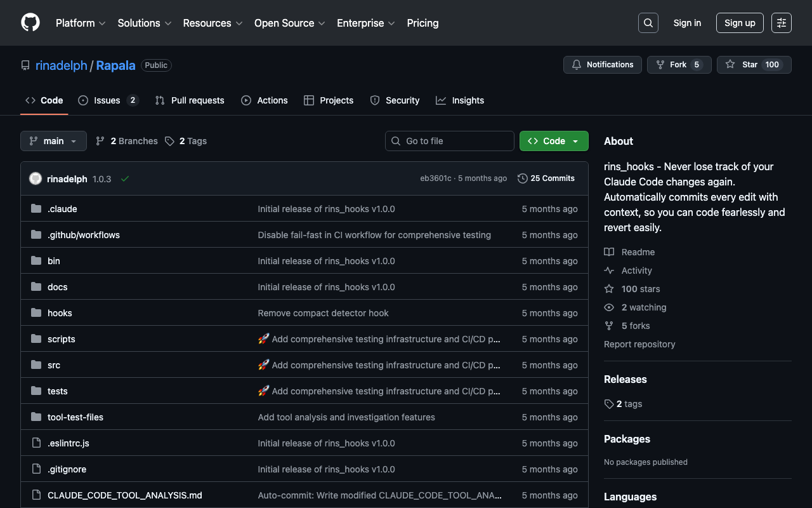The image size is (812, 508).
Task: Click the Activity pulse icon in About
Action: pos(609,271)
